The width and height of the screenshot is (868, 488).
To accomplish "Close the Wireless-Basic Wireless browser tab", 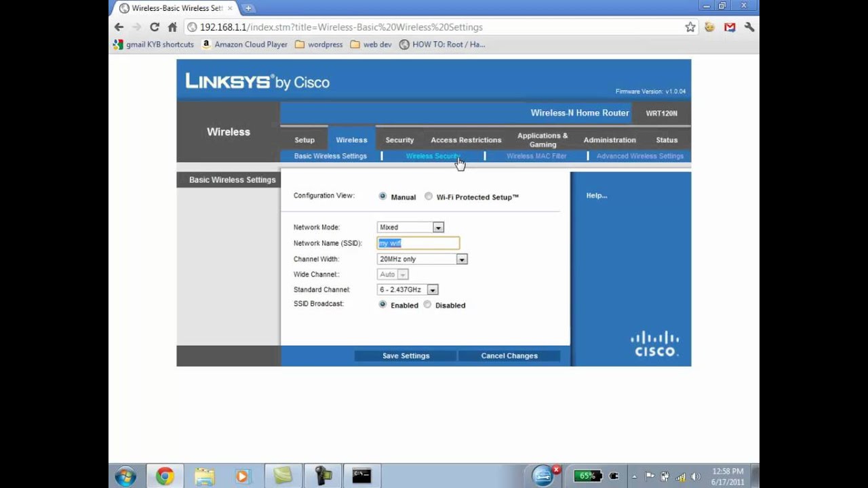I will click(229, 8).
